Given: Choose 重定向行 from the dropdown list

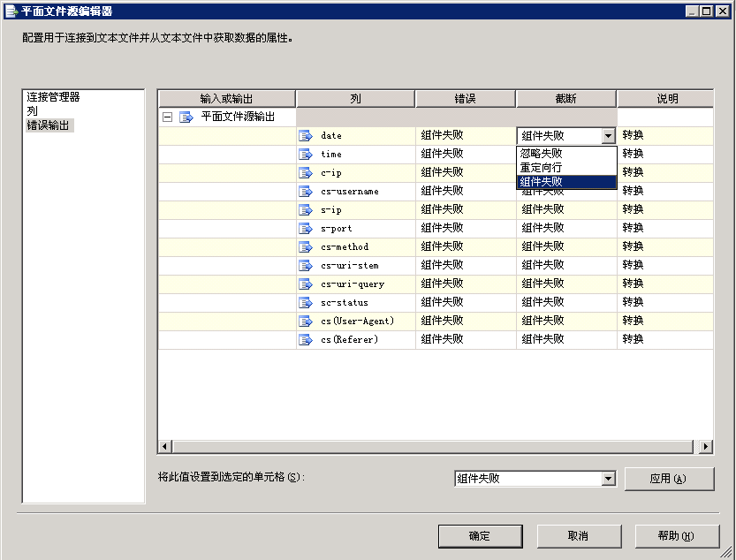Looking at the screenshot, I should pos(566,168).
